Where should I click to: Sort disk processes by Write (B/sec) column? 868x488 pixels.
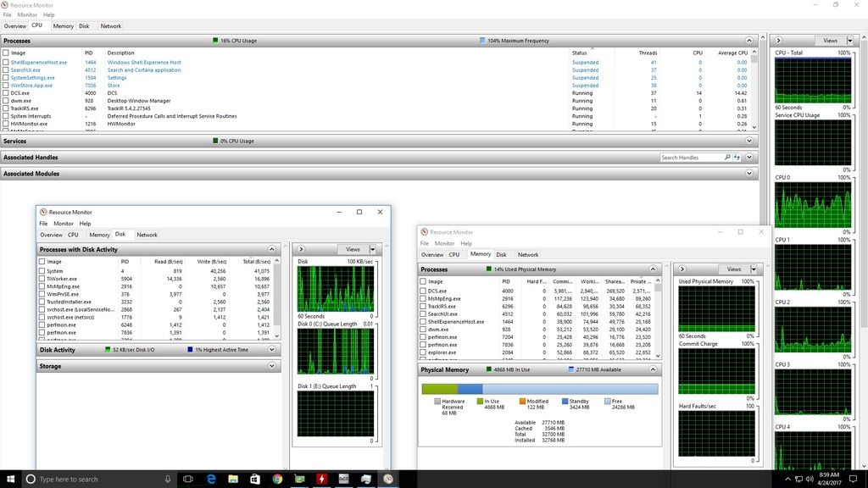tap(214, 262)
